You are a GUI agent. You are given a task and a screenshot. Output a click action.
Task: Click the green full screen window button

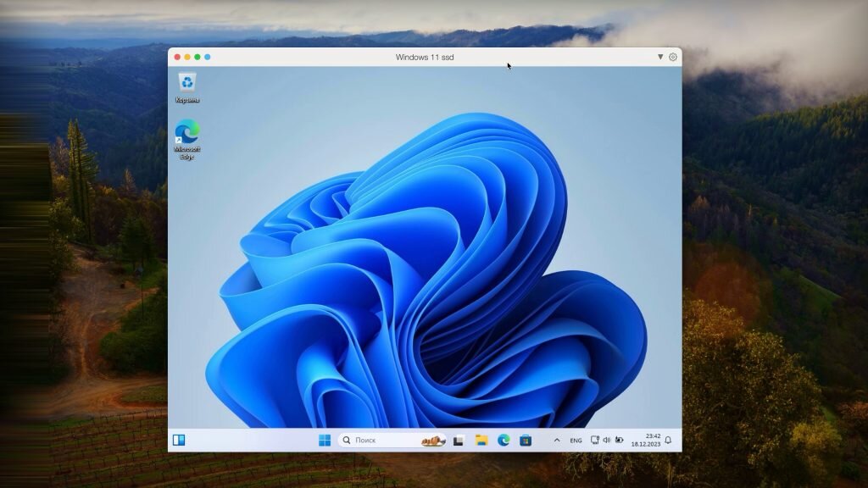coord(197,57)
